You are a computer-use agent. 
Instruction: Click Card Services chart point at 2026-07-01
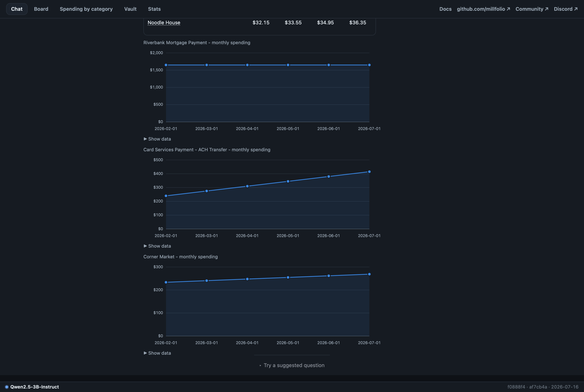point(369,172)
